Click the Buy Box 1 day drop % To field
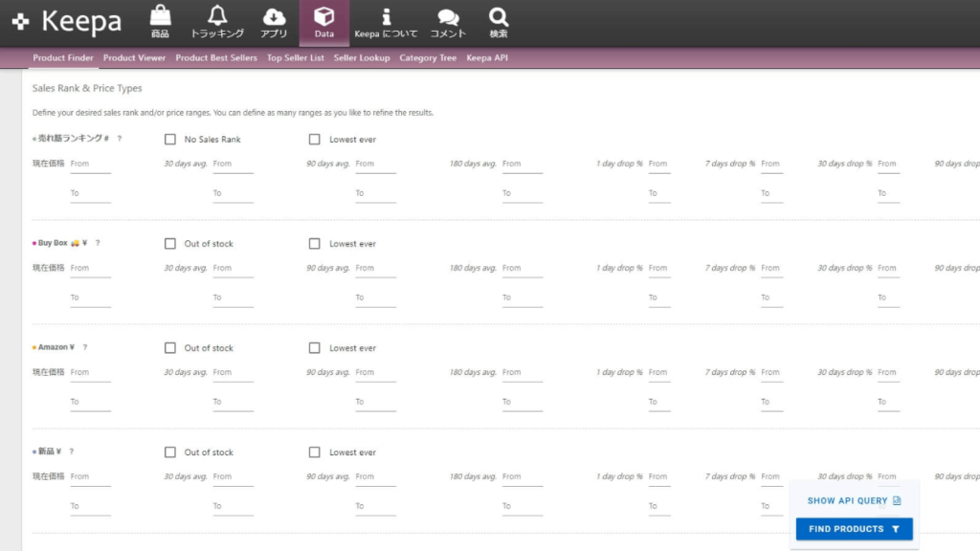Viewport: 980px width, 551px height. [659, 298]
